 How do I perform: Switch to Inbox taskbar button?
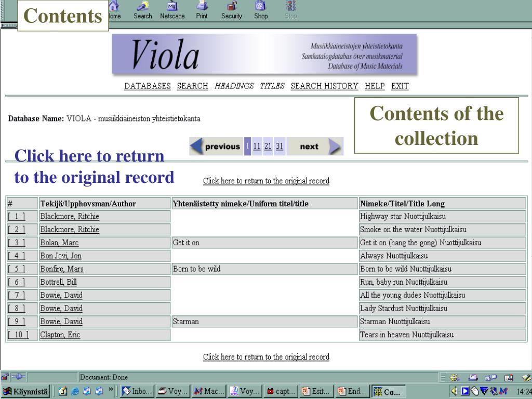(x=137, y=391)
